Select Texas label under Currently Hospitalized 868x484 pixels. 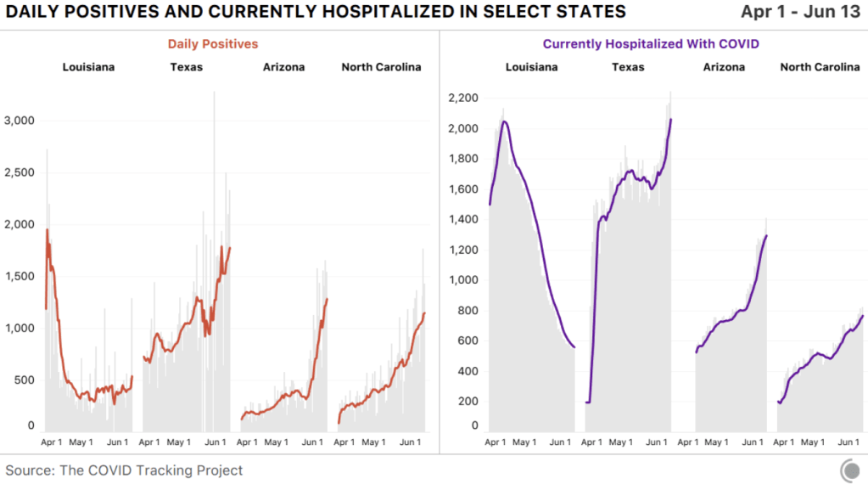coord(628,67)
